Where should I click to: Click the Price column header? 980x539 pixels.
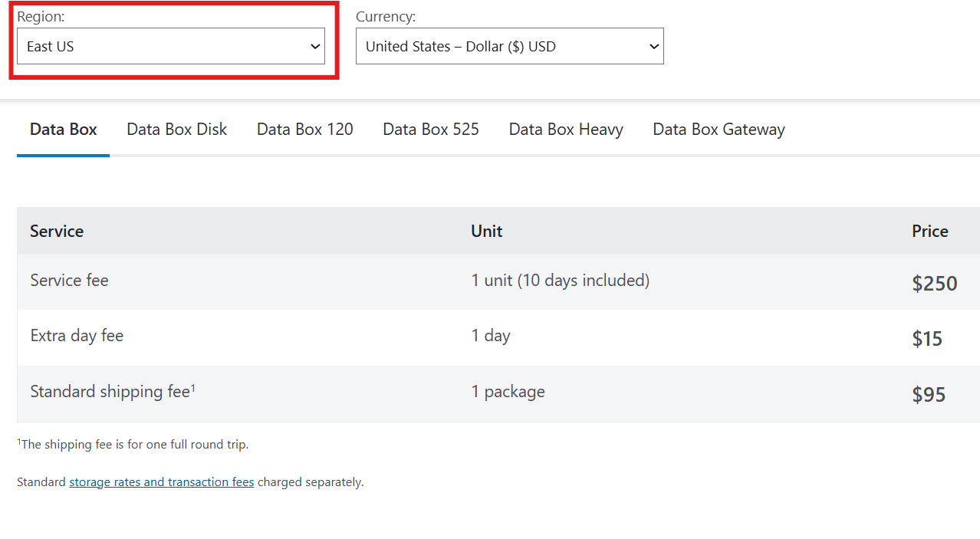click(930, 232)
